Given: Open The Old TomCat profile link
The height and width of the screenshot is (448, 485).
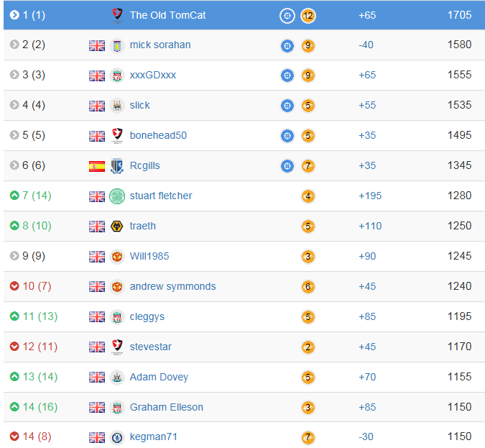Looking at the screenshot, I should click(x=167, y=15).
